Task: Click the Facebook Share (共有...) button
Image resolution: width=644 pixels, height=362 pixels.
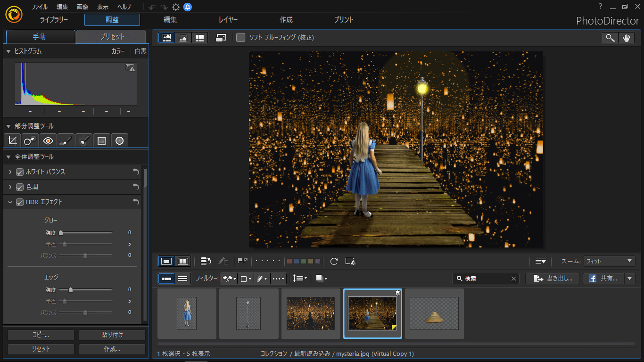Action: (604, 279)
